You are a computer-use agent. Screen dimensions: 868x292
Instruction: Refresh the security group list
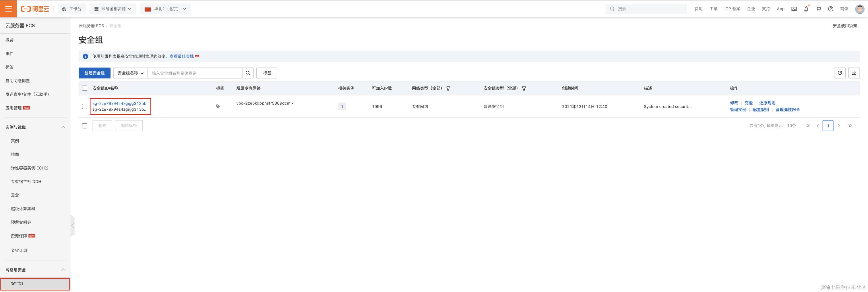click(x=840, y=73)
